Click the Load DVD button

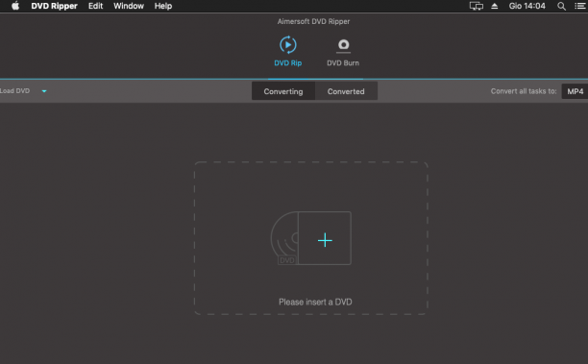point(15,91)
